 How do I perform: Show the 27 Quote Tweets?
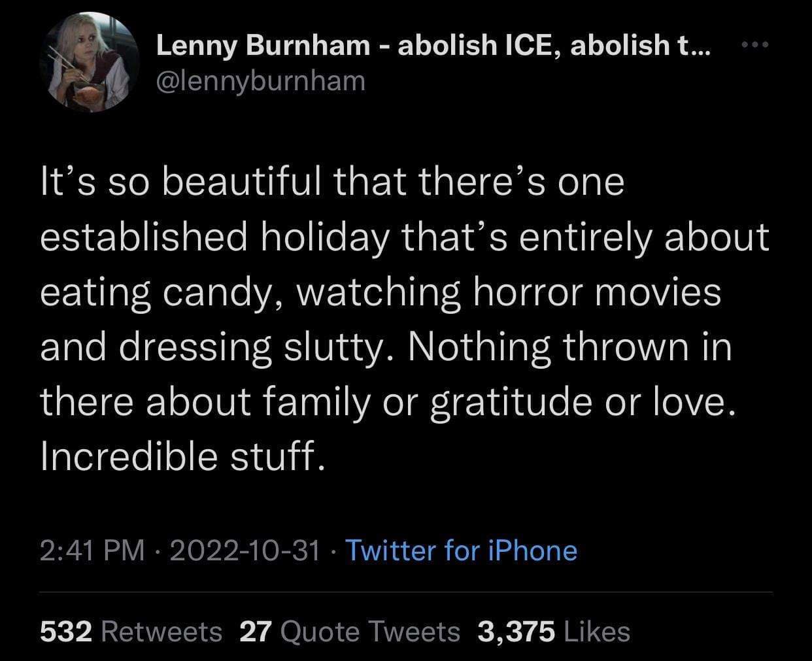click(x=353, y=631)
